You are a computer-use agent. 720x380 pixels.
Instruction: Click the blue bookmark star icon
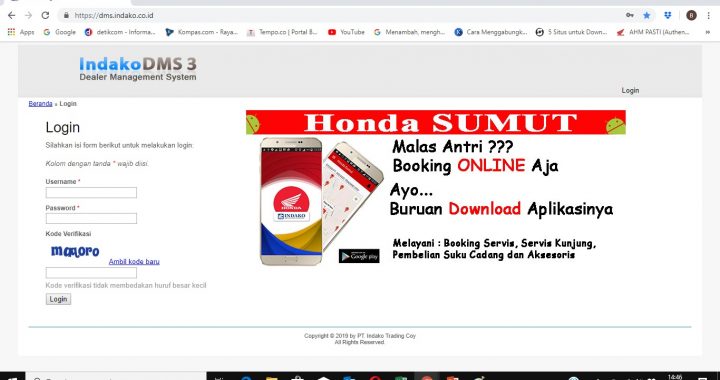647,16
